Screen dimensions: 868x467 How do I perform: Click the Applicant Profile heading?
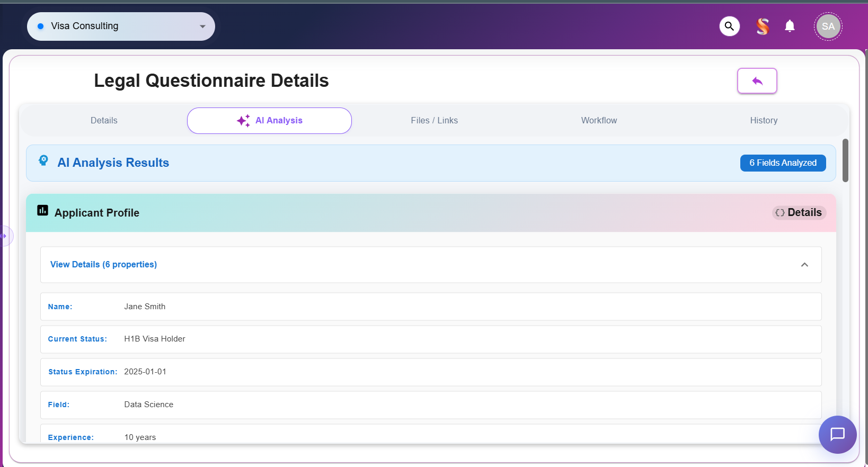[x=97, y=213]
